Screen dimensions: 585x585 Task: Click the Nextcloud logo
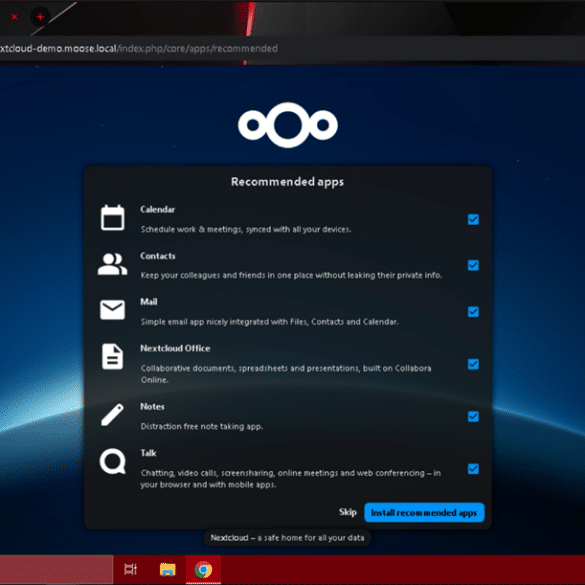click(x=288, y=125)
